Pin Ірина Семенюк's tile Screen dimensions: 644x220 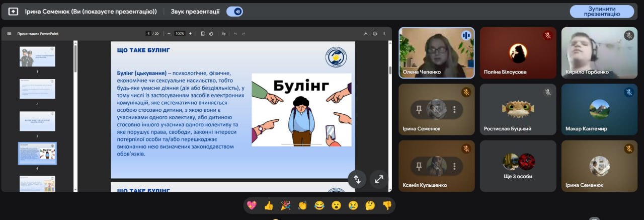[418, 109]
